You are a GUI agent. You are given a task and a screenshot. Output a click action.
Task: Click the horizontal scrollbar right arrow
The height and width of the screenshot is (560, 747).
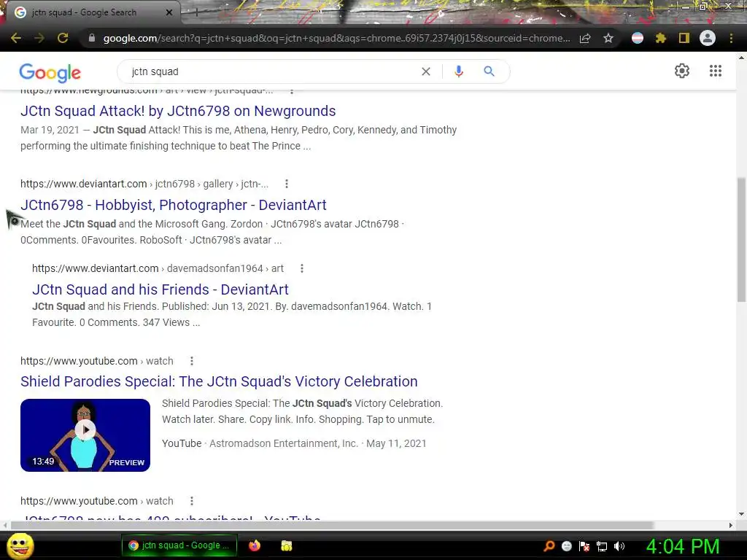(731, 525)
